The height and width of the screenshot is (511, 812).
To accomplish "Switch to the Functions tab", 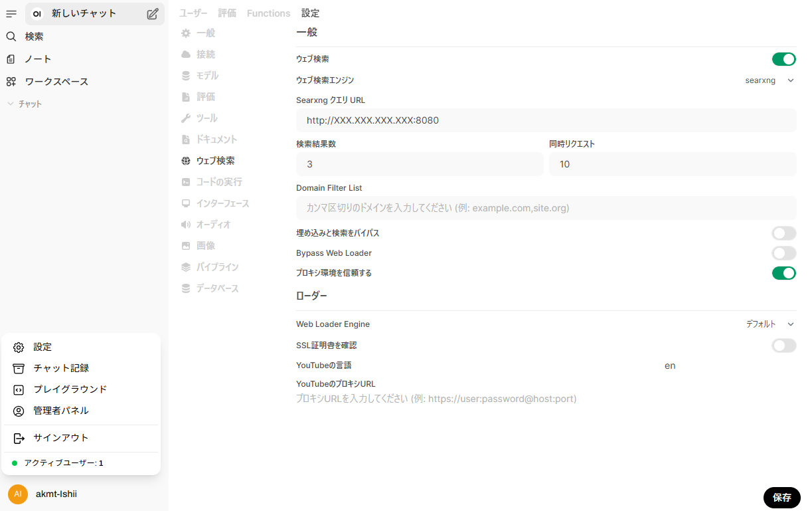I will tap(268, 13).
